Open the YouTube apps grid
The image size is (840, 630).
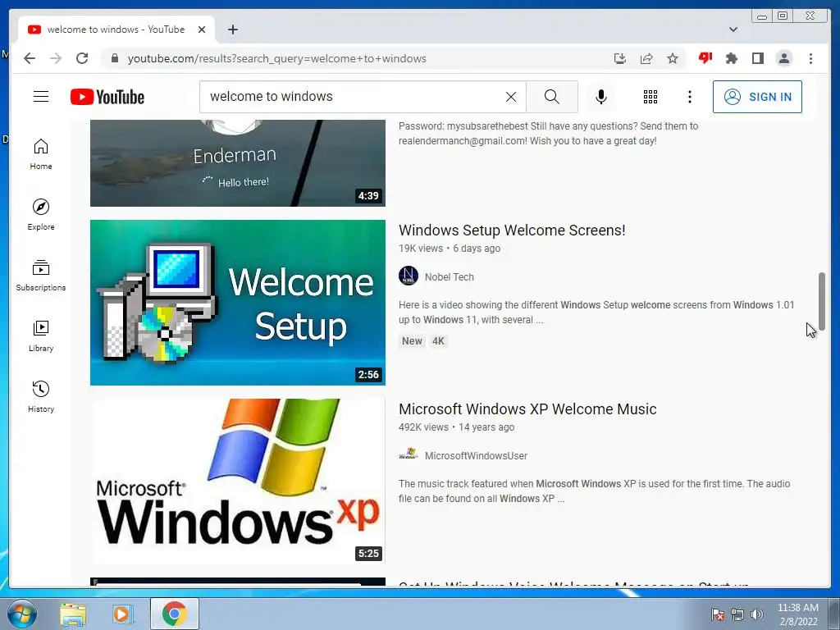click(x=651, y=97)
